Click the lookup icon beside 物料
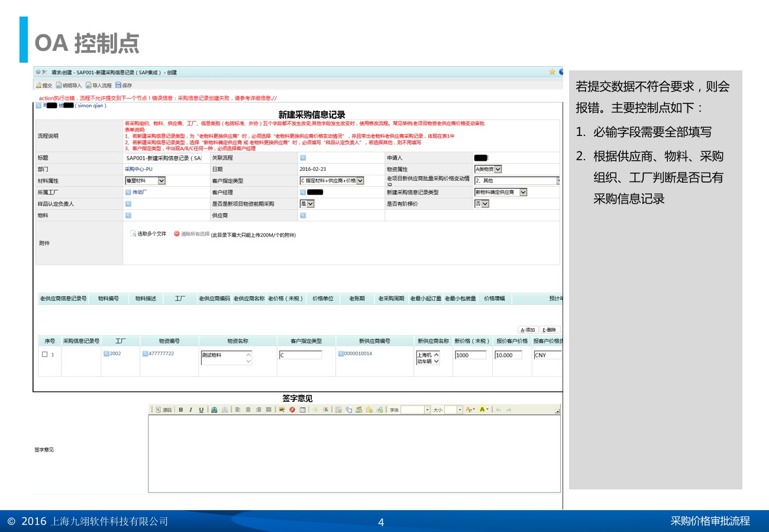The image size is (769, 532). pyautogui.click(x=128, y=215)
